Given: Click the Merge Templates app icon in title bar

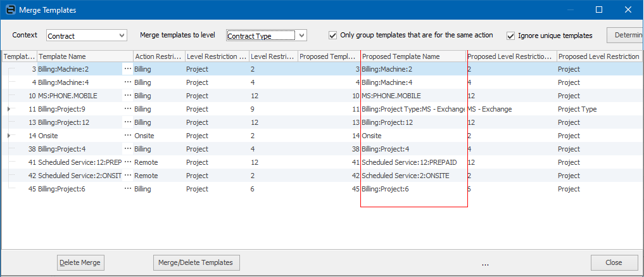Looking at the screenshot, I should 8,10.
